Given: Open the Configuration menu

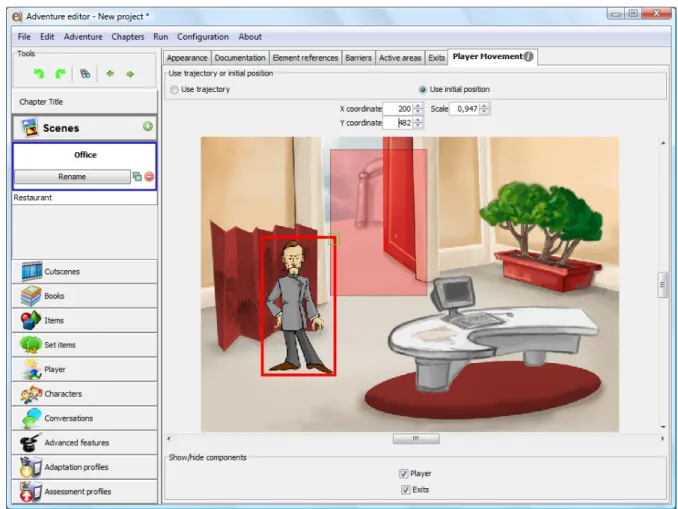Looking at the screenshot, I should (203, 37).
